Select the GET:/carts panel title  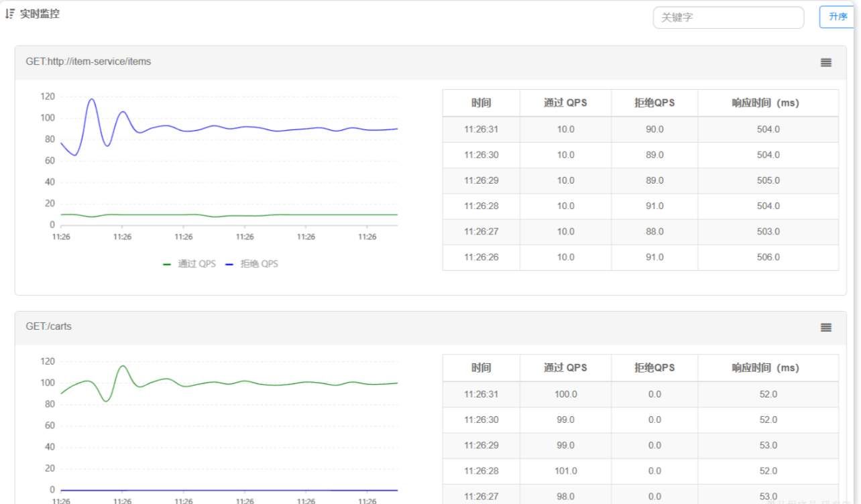[49, 326]
